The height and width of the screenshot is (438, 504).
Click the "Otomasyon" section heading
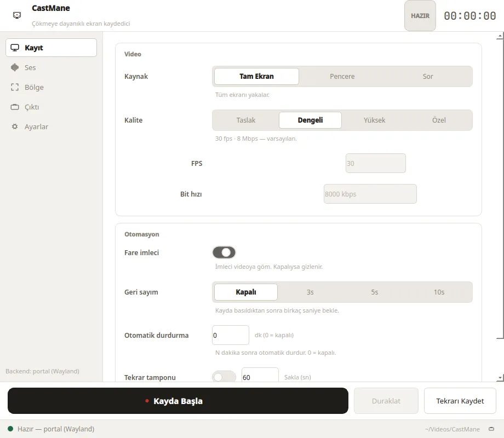[x=142, y=234]
